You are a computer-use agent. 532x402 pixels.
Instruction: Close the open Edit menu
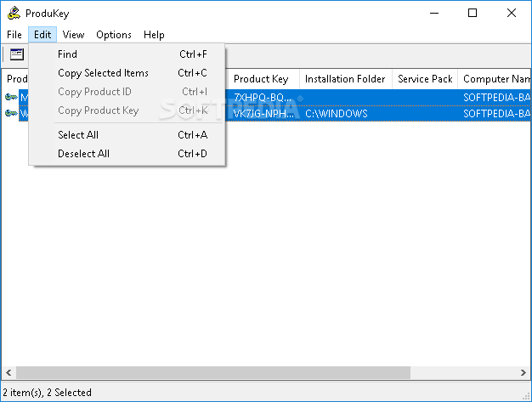[42, 35]
